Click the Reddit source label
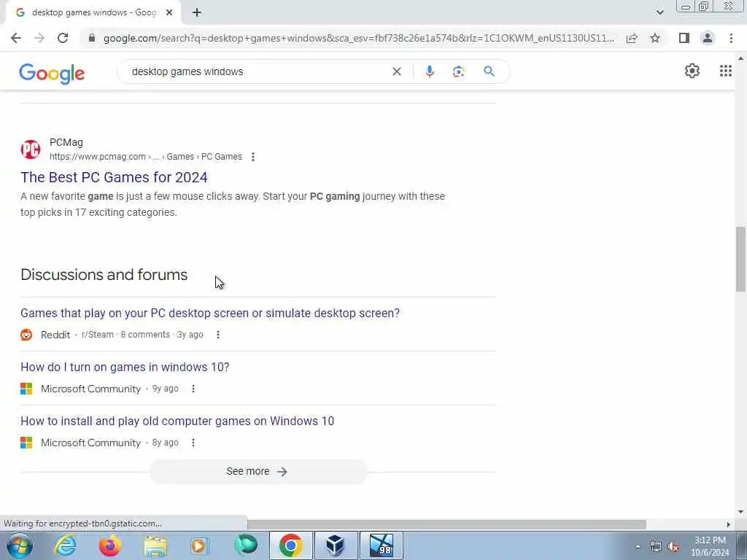747x560 pixels. (55, 335)
